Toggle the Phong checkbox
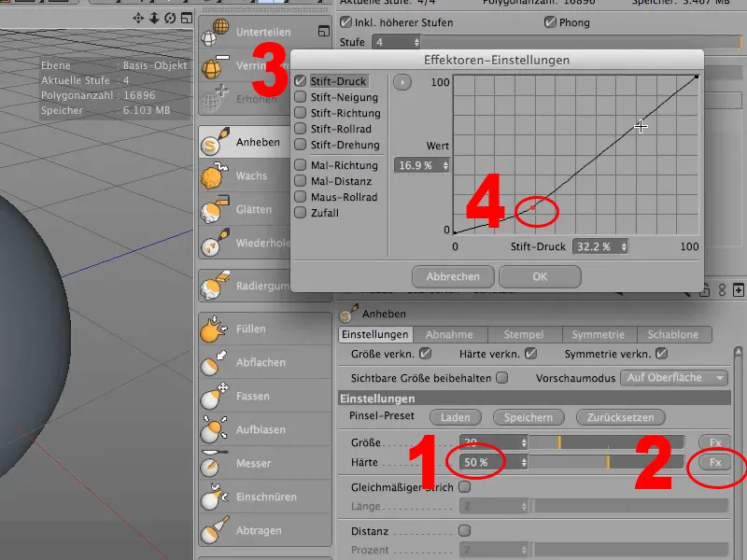 [550, 22]
